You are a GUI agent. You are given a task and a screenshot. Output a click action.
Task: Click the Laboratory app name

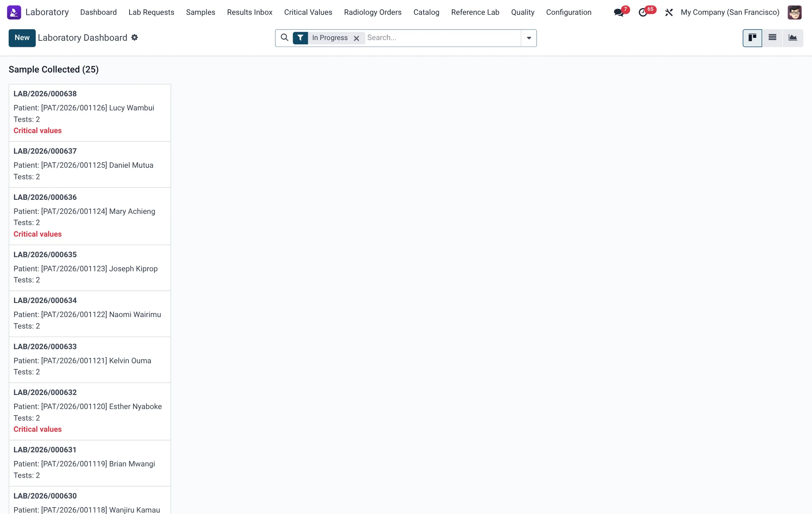point(47,12)
